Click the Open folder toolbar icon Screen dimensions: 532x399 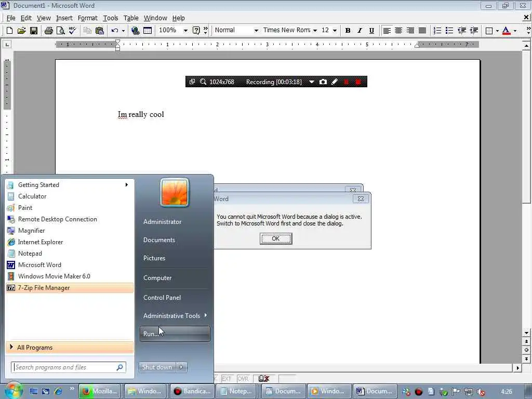pyautogui.click(x=21, y=31)
